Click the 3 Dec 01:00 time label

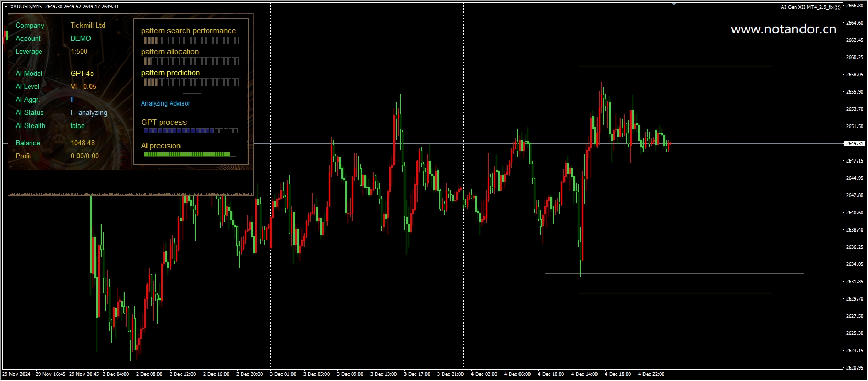tap(283, 374)
